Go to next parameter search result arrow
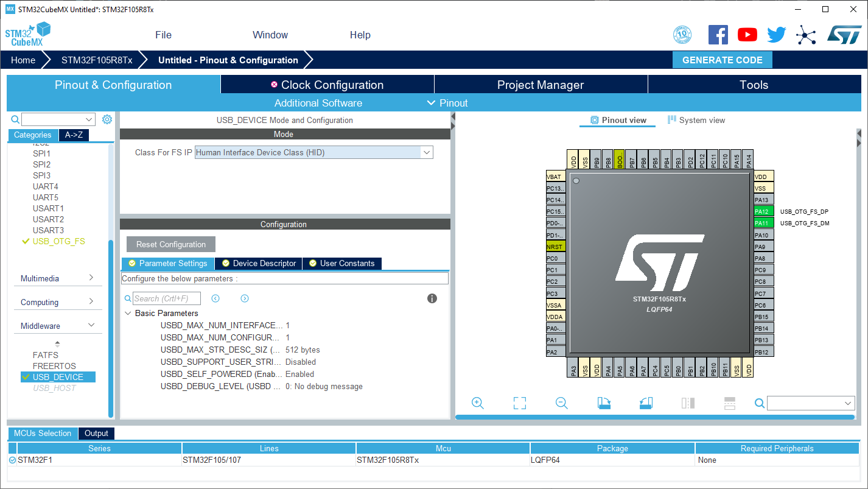The image size is (868, 489). coord(245,298)
